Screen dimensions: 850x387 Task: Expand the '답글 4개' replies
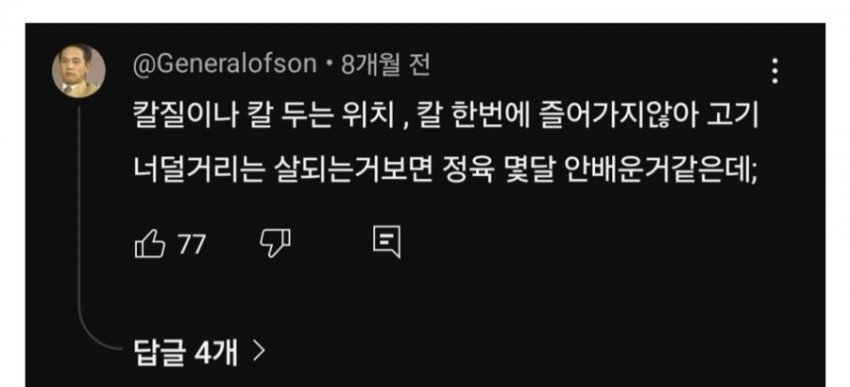[199, 353]
